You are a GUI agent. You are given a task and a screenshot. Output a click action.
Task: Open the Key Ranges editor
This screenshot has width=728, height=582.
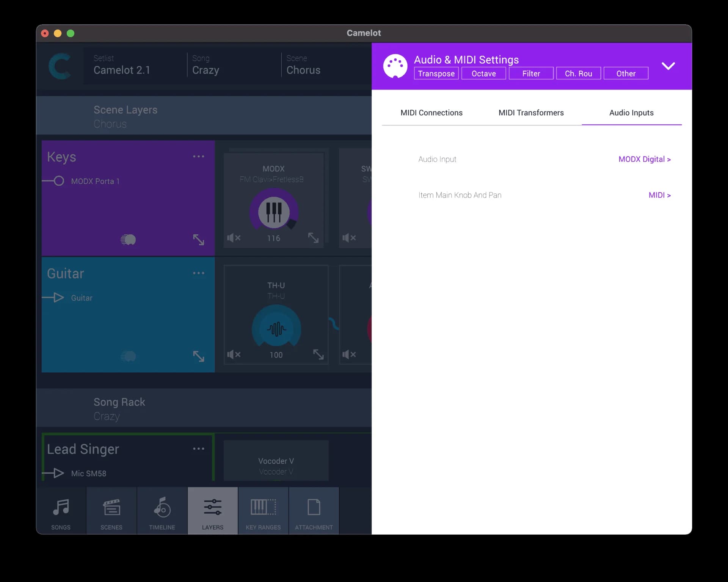pyautogui.click(x=263, y=511)
